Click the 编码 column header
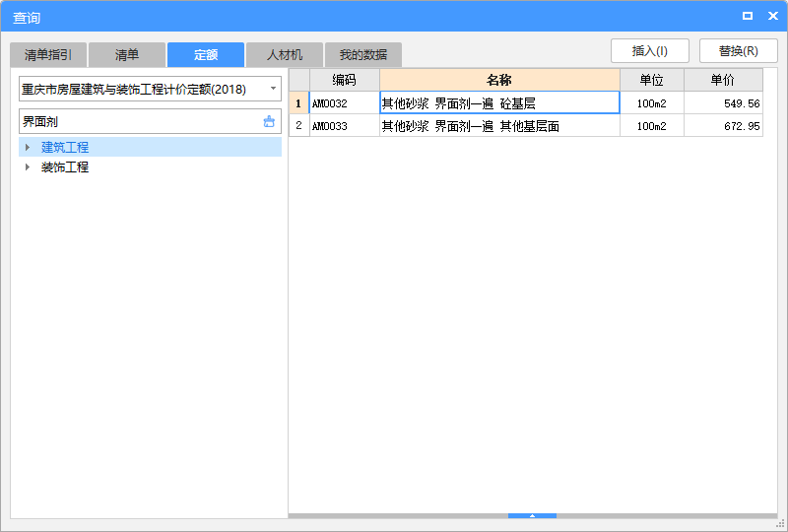 [344, 80]
